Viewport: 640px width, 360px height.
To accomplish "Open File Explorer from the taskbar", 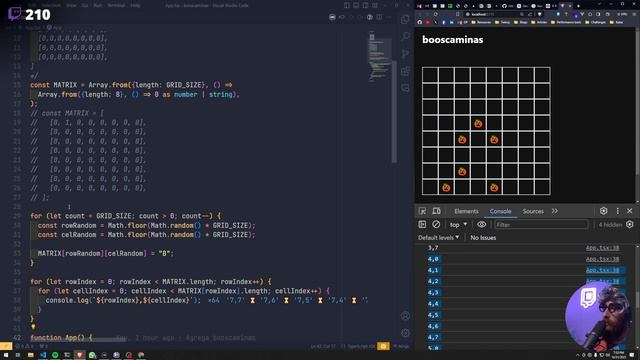I will click(31, 355).
